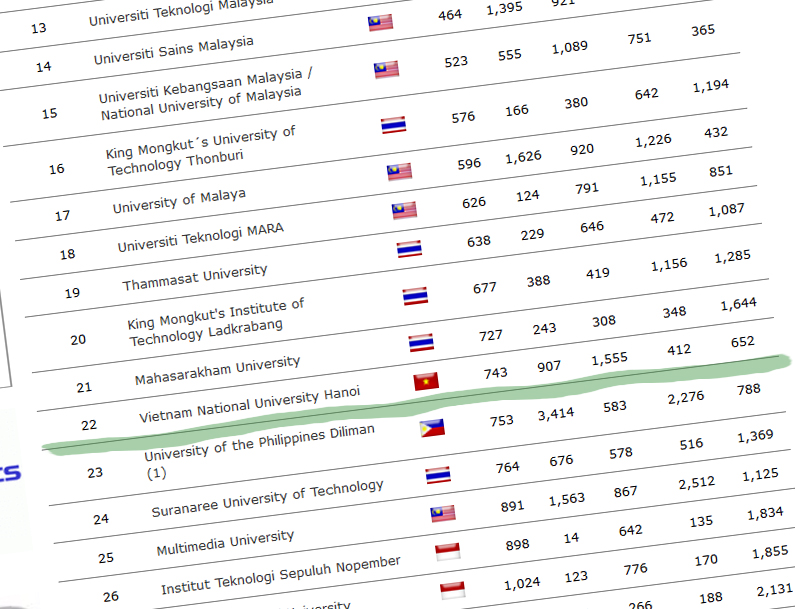Select value 3,414 in UP Diliman row

tap(556, 415)
